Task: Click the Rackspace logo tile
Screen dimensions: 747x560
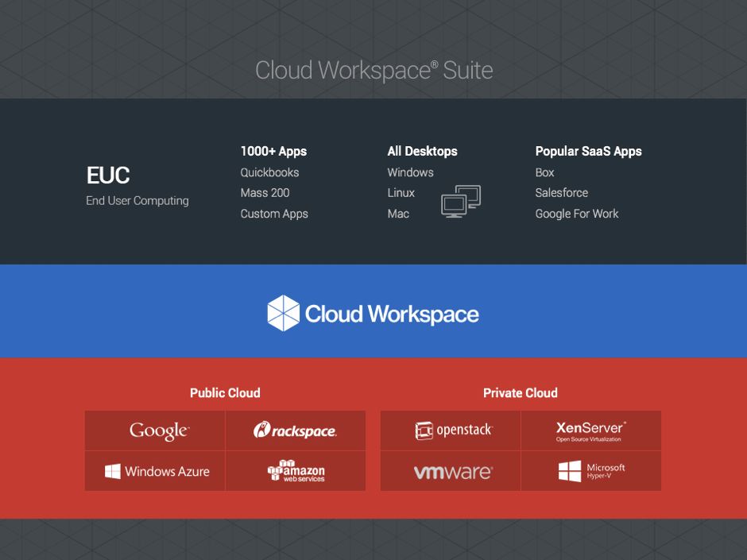Action: [x=296, y=431]
